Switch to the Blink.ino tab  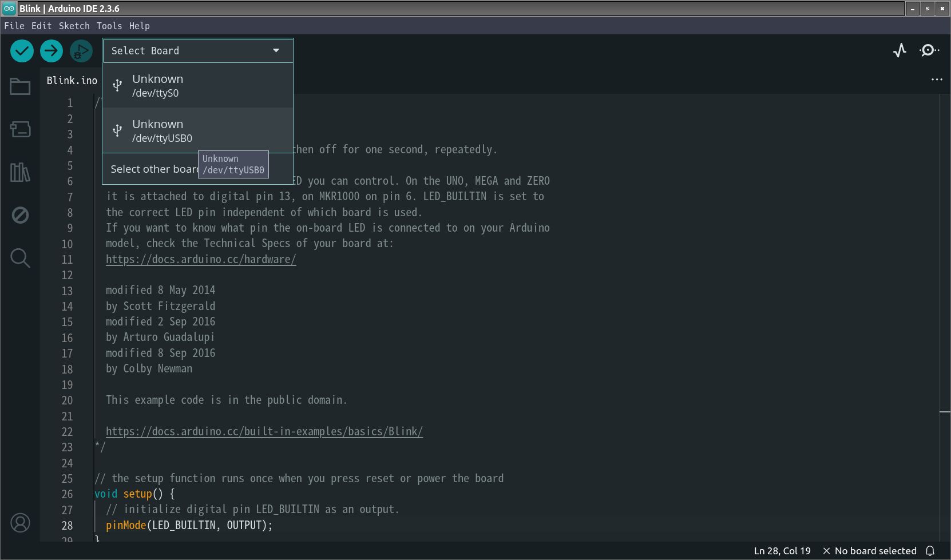(72, 81)
